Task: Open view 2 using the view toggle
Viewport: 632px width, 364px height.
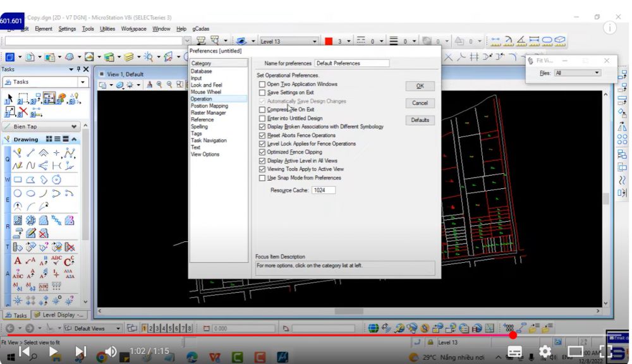Action: pyautogui.click(x=152, y=329)
